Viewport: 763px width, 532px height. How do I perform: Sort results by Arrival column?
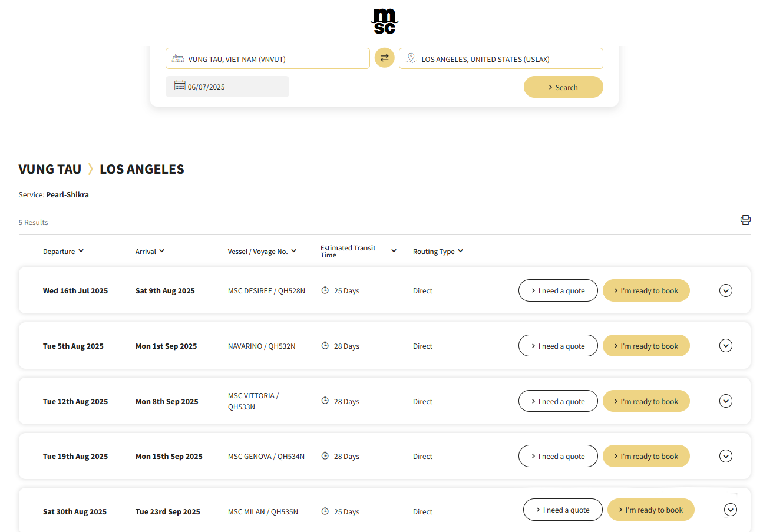tap(150, 252)
